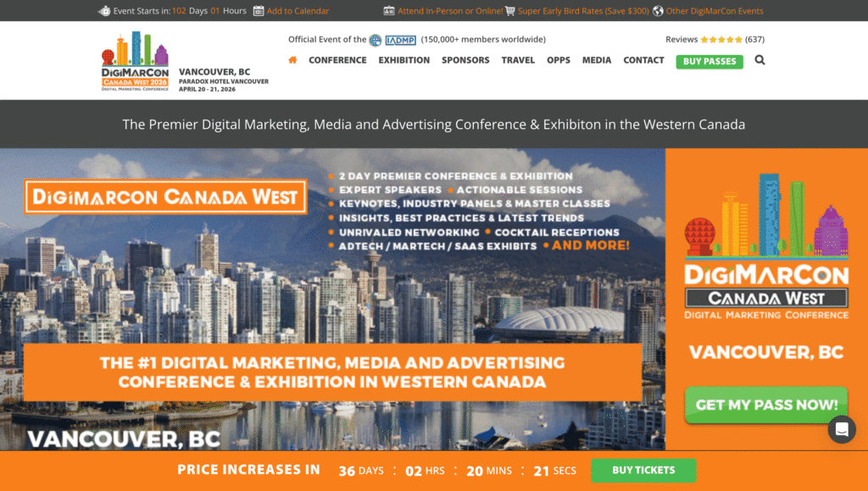Screen dimensions: 868x491
Task: Click the stopwatch icon next to Event Starts
Action: coord(104,11)
